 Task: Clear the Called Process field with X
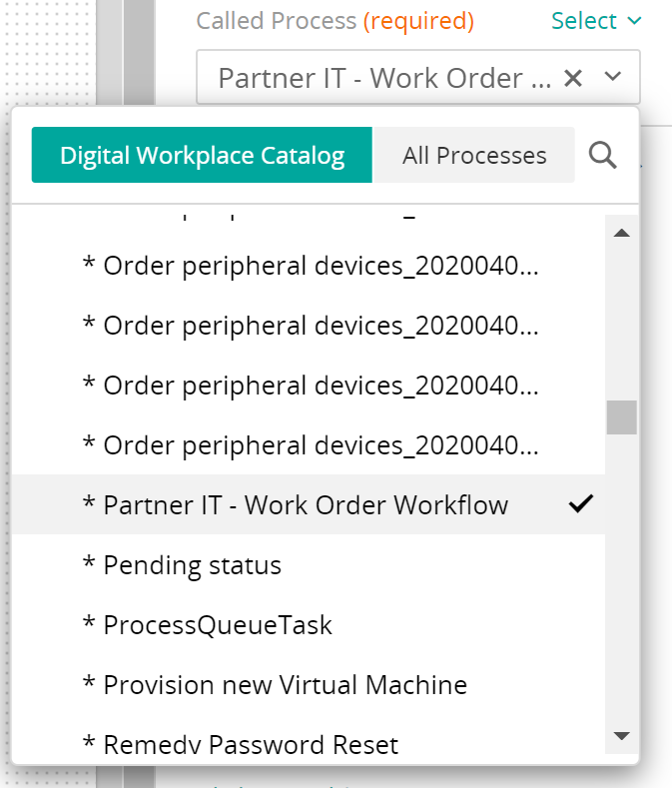click(x=573, y=78)
